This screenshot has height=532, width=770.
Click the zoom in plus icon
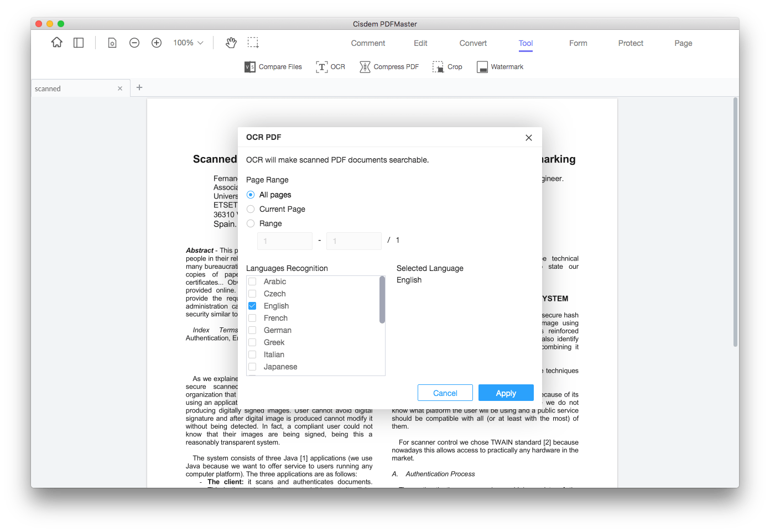157,43
